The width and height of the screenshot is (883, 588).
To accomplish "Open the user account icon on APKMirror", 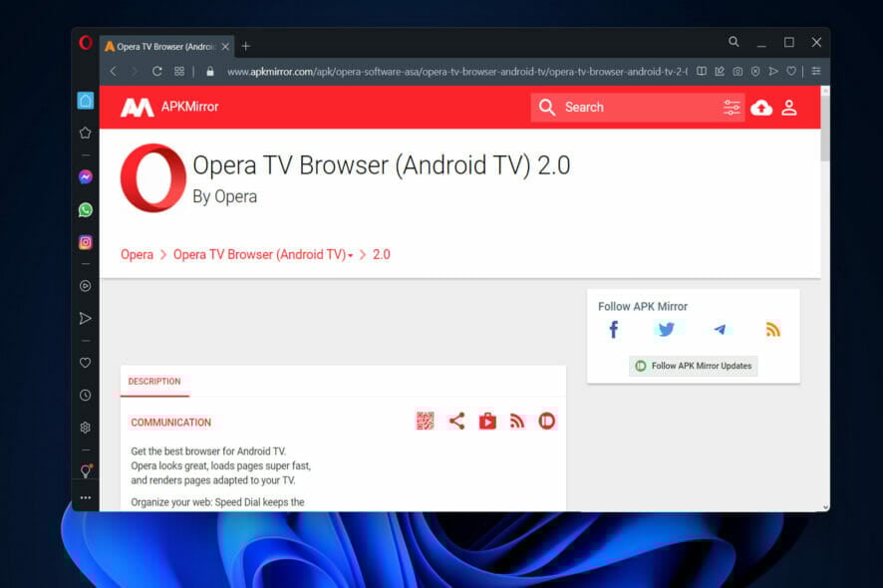I will pyautogui.click(x=789, y=107).
